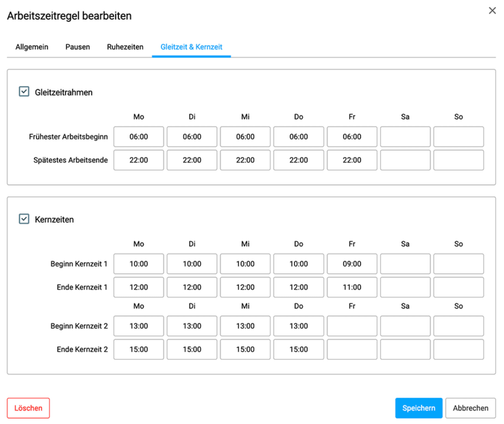Uncheck the Kernzeiten checkbox
This screenshot has width=504, height=424.
click(24, 219)
